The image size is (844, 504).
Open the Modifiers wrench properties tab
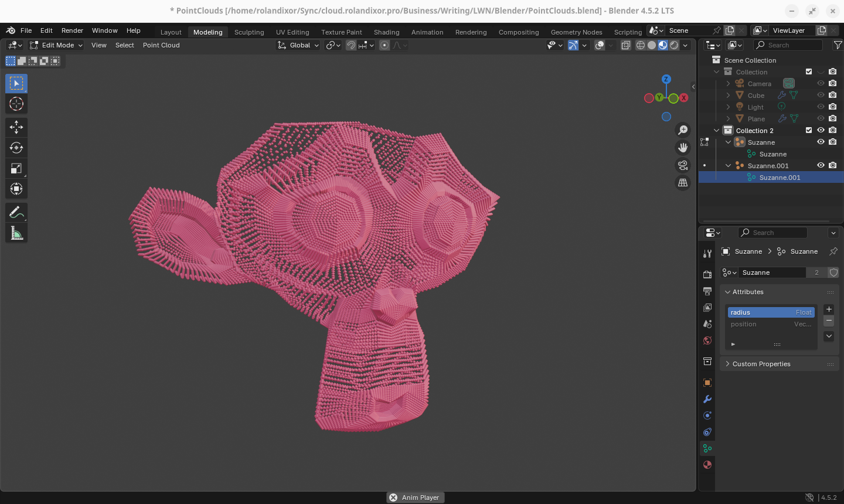coord(707,399)
